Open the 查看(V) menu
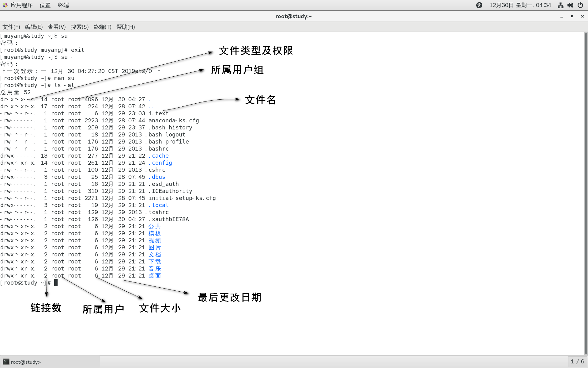The height and width of the screenshot is (368, 588). pyautogui.click(x=57, y=27)
